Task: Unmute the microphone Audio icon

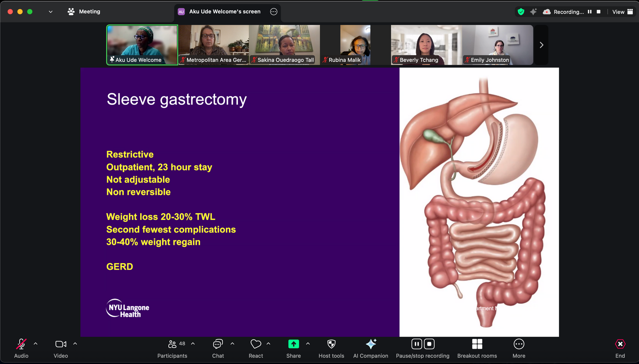Action: (21, 344)
